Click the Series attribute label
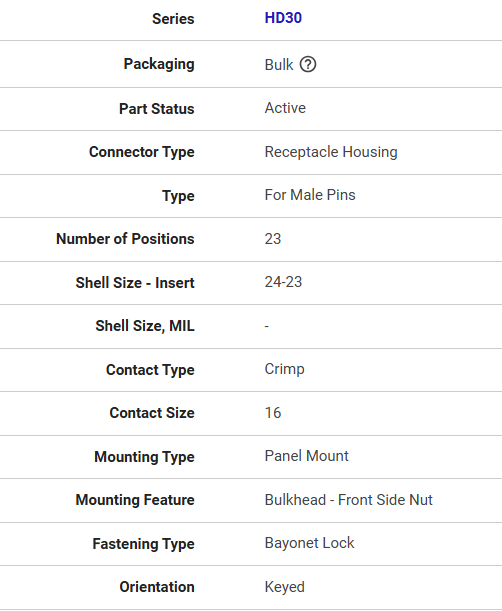This screenshot has width=502, height=611. (x=173, y=19)
